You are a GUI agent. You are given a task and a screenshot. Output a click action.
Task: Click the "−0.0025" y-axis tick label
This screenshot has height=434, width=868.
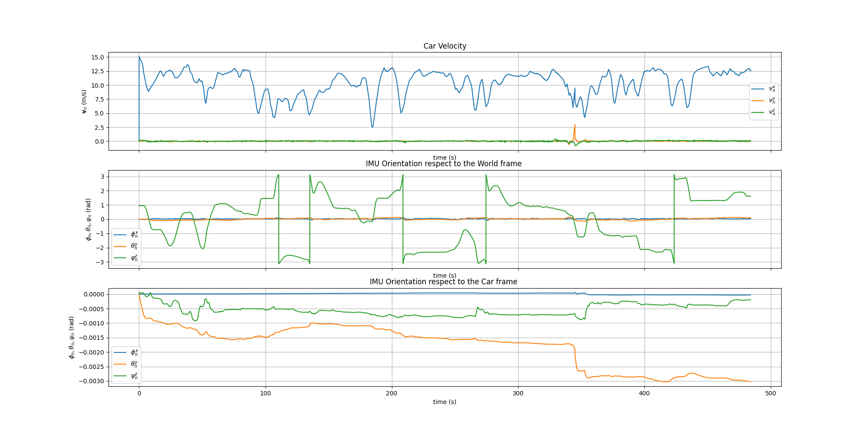[x=91, y=367]
